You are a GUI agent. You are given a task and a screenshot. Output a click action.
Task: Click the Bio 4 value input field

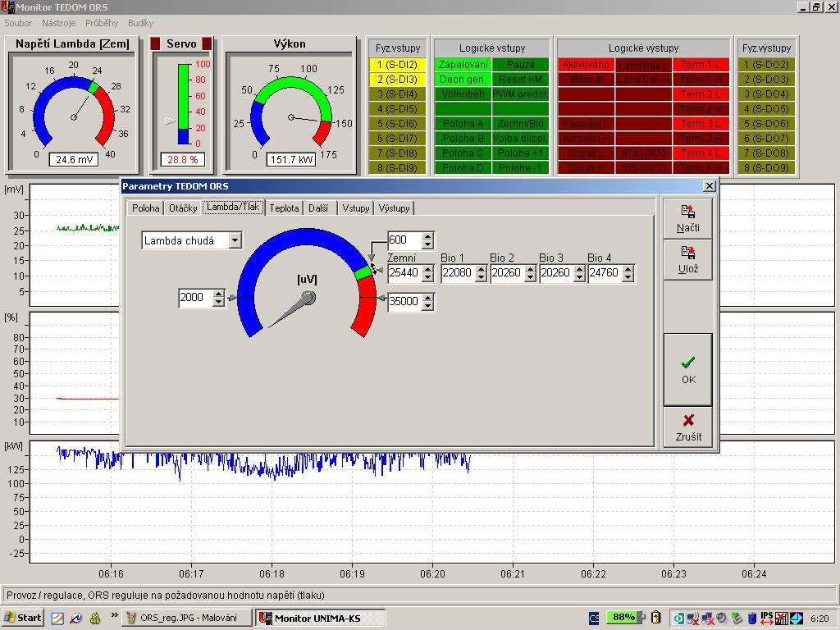[605, 273]
